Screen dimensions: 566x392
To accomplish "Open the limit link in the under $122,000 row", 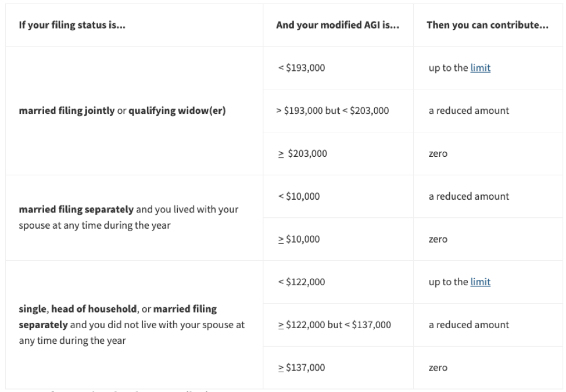I will coord(480,282).
